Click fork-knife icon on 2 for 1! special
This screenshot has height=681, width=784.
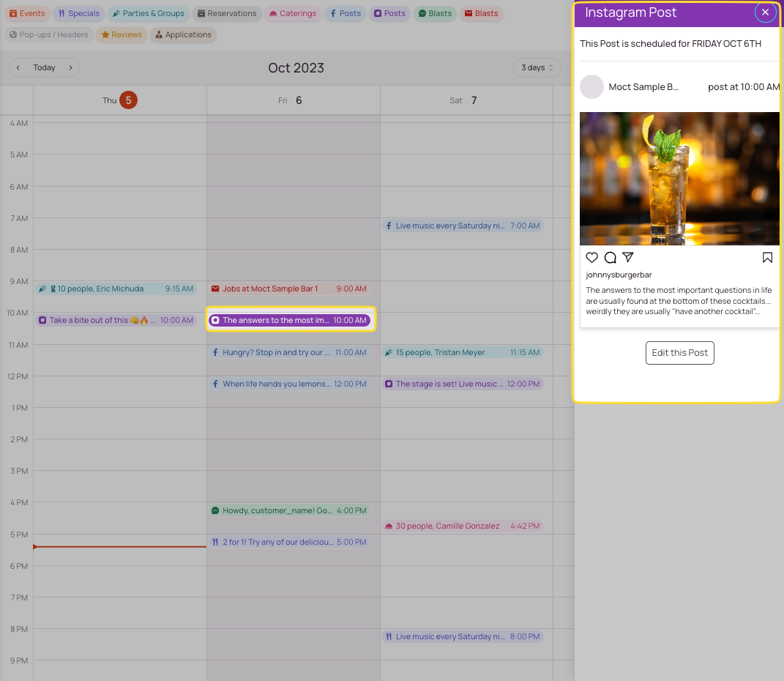215,542
